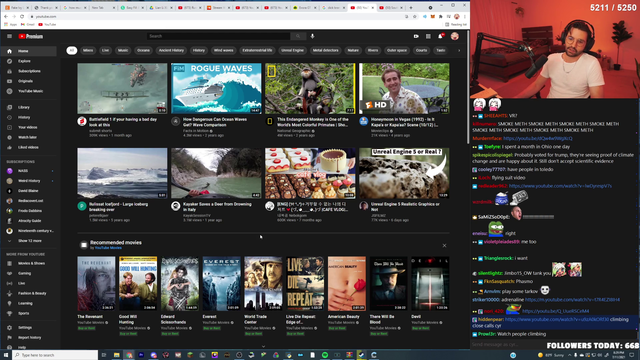Open Weird History subscription channel
The height and width of the screenshot is (360, 640).
pyautogui.click(x=29, y=181)
